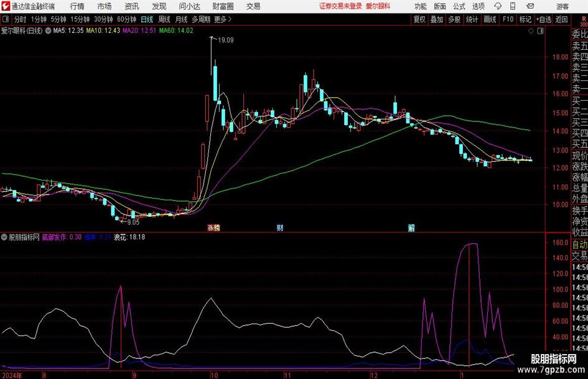Click the MA60: 14.02 value
Screen dimensions: 588x379
176,30
